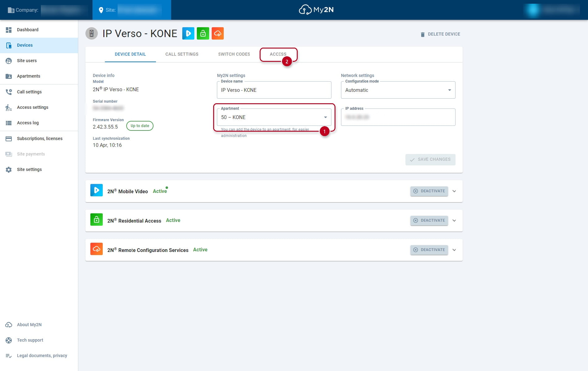Deactivate the Remote Configuration Services
This screenshot has width=588, height=371.
point(429,250)
